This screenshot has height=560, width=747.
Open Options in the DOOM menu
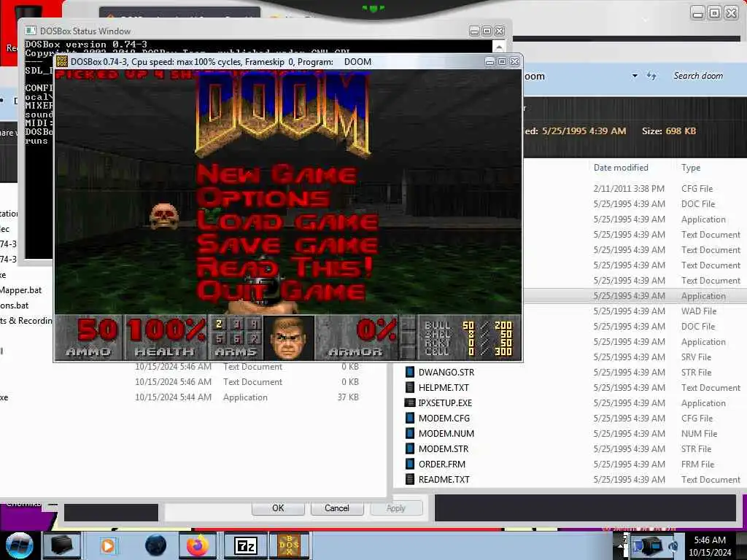pos(263,197)
